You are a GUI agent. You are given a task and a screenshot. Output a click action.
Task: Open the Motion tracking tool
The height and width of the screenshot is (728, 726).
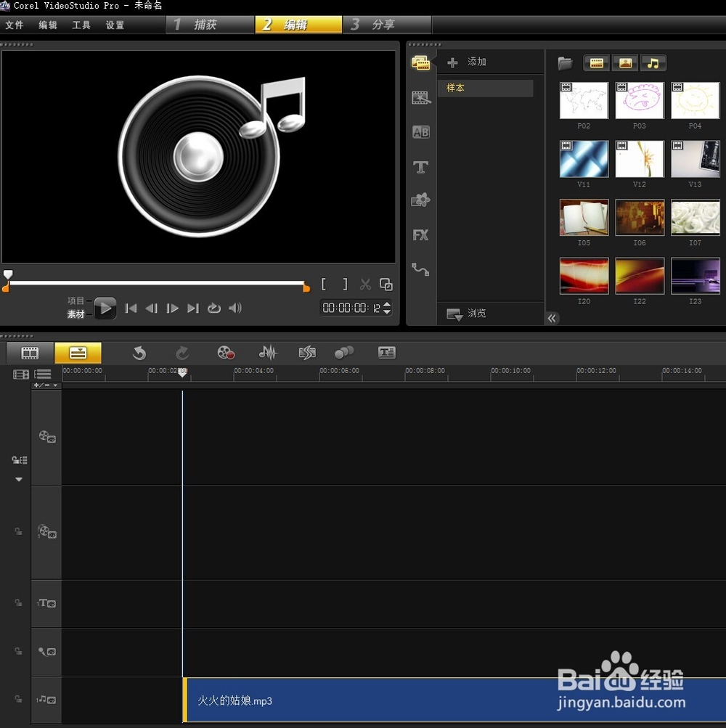tap(344, 353)
